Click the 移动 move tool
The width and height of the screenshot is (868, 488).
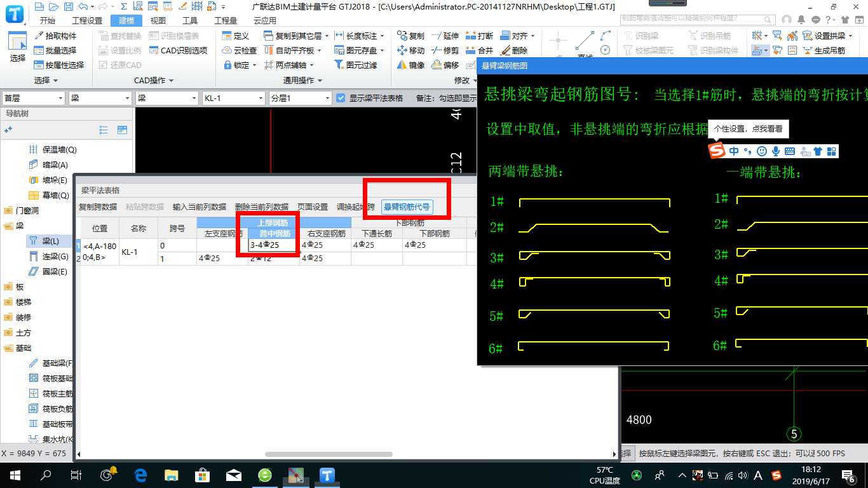411,50
